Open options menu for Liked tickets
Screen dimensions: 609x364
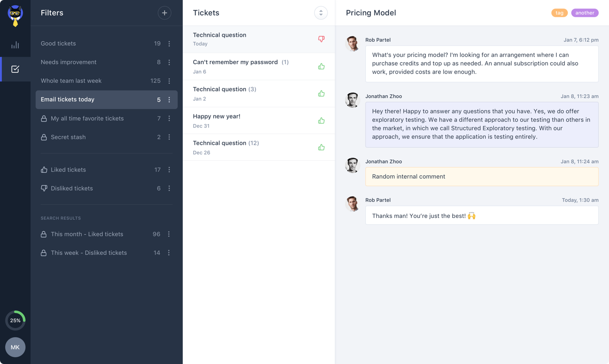click(x=169, y=170)
